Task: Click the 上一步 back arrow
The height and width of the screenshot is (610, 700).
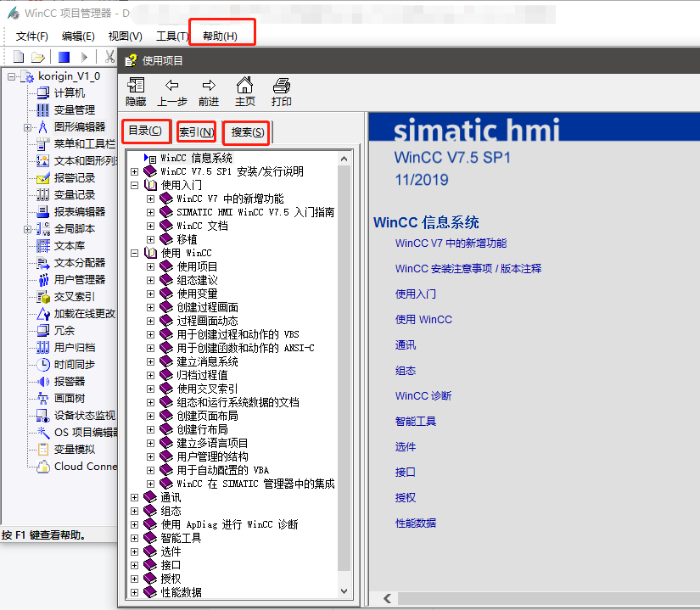Action: [x=172, y=89]
